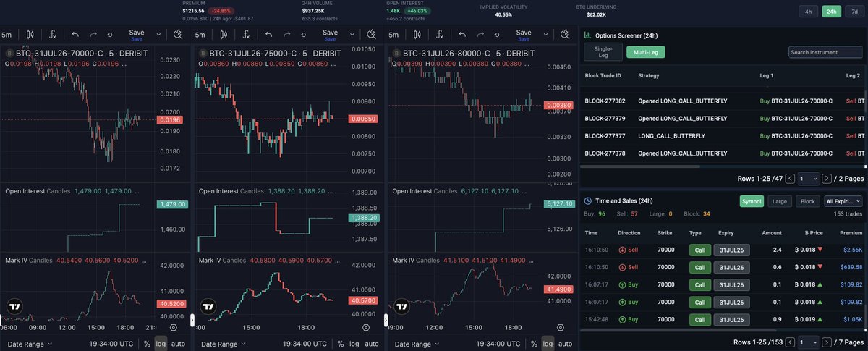The height and width of the screenshot is (351, 868).
Task: Open candle style menu in 70000-C chart toolbar
Action: click(30, 34)
